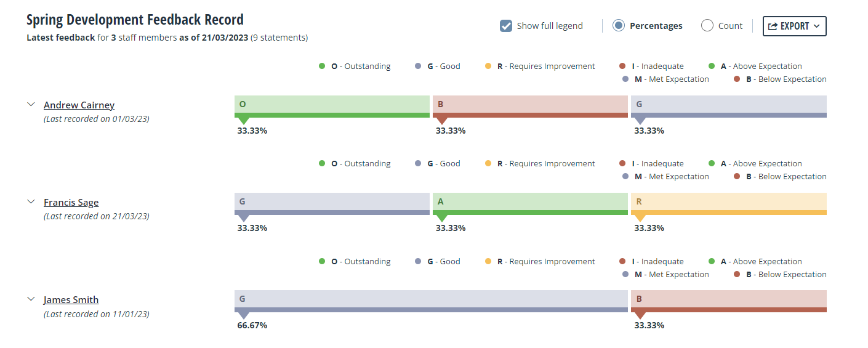Uncheck the Show full legend checkbox
Image resolution: width=868 pixels, height=348 pixels.
506,26
